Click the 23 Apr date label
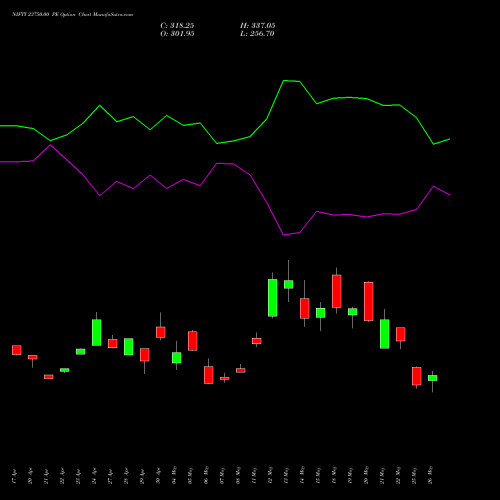Screen dimensions: 500x500 78,476
